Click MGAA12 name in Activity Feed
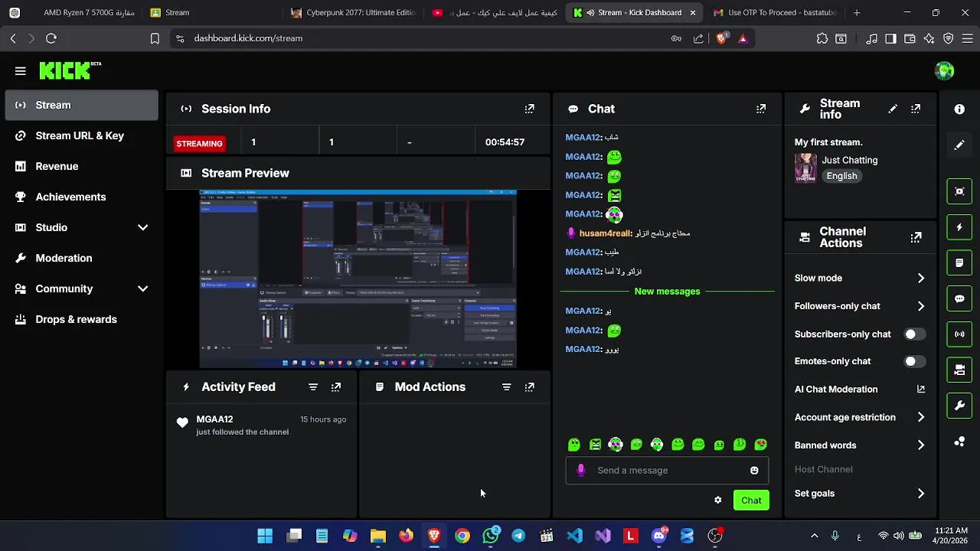 click(x=214, y=419)
